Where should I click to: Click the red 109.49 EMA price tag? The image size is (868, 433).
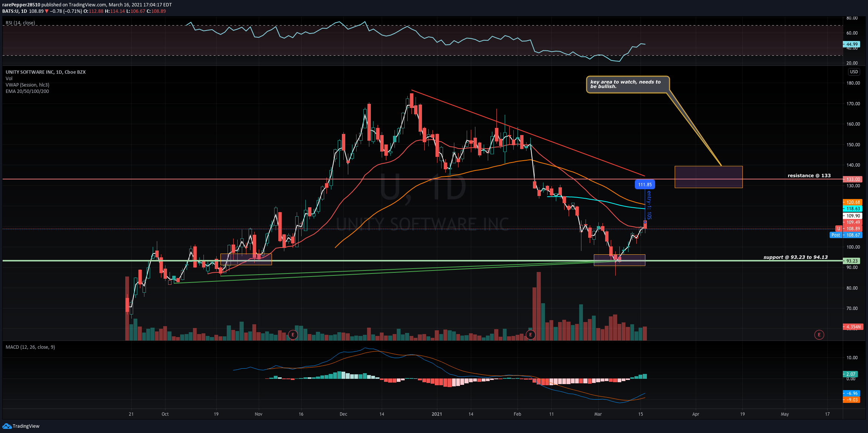[853, 222]
